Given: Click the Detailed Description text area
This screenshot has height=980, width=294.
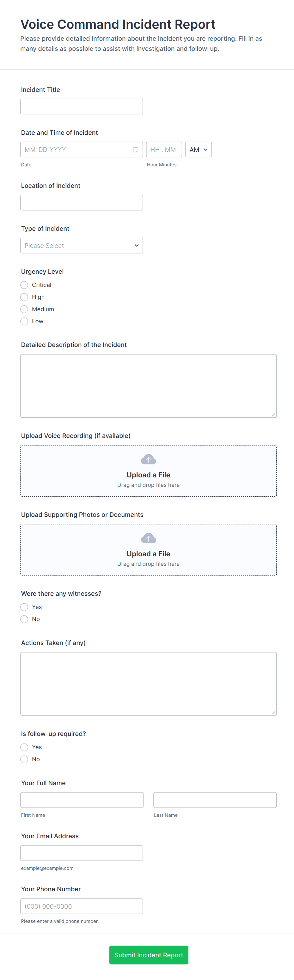Looking at the screenshot, I should [148, 386].
